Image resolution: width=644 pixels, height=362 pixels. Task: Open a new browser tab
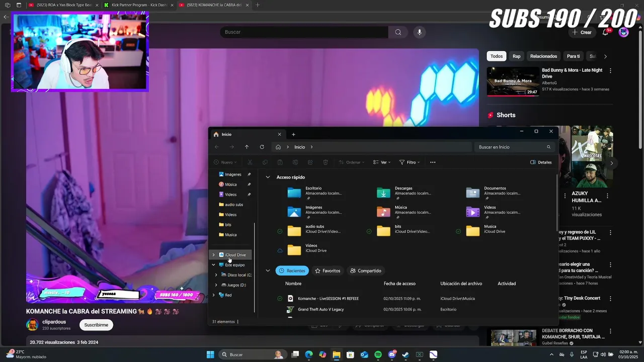click(258, 5)
